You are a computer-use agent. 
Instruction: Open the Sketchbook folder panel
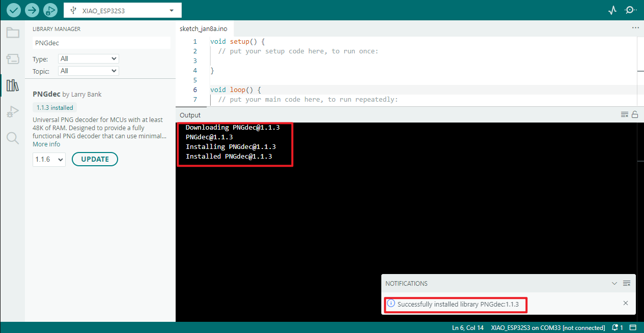coord(12,33)
